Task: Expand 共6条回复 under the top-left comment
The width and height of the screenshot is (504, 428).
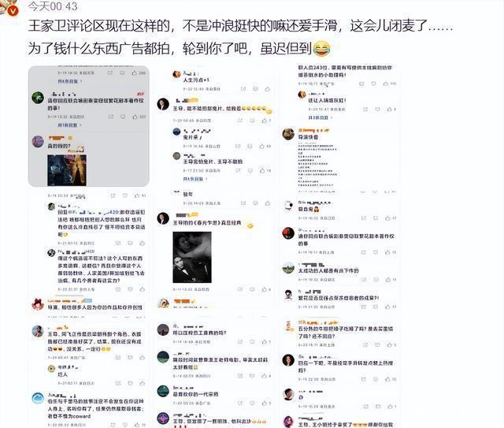Action: click(x=69, y=81)
